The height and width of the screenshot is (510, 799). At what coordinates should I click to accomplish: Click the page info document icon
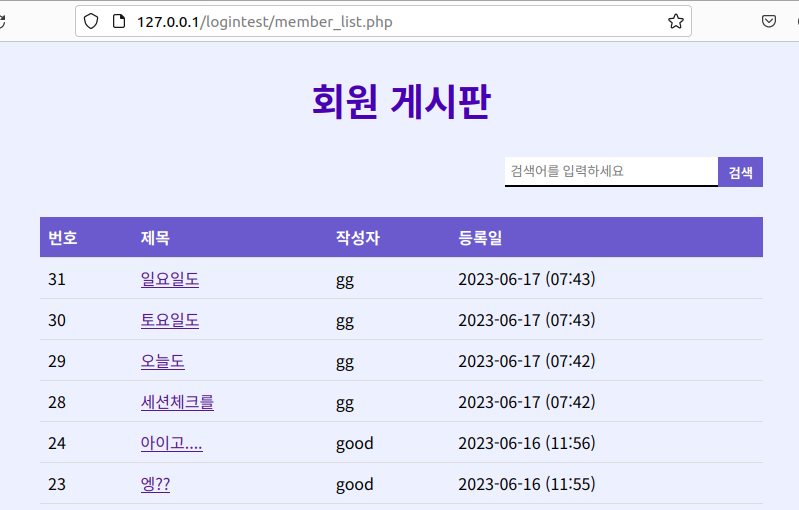119,21
